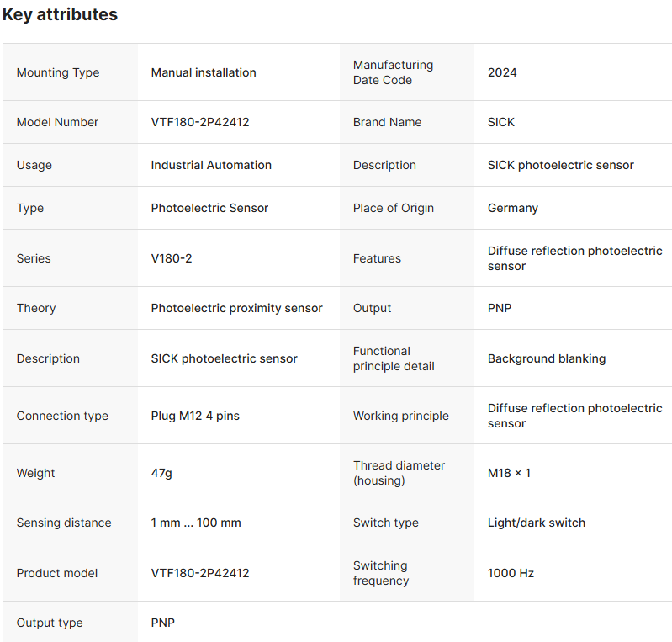The width and height of the screenshot is (672, 642).
Task: Click the M18 × 1 thread diameter value
Action: pyautogui.click(x=509, y=473)
